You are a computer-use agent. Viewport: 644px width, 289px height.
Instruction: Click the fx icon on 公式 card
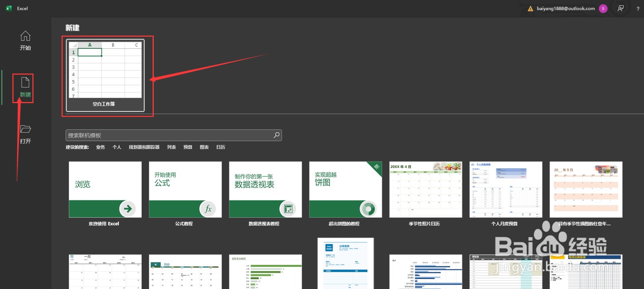[x=208, y=208]
